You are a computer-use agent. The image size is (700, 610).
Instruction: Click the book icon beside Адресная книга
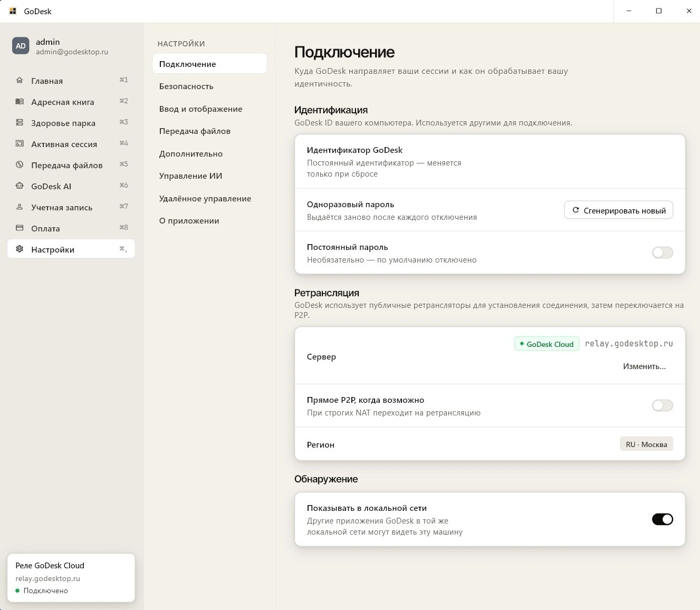(20, 101)
